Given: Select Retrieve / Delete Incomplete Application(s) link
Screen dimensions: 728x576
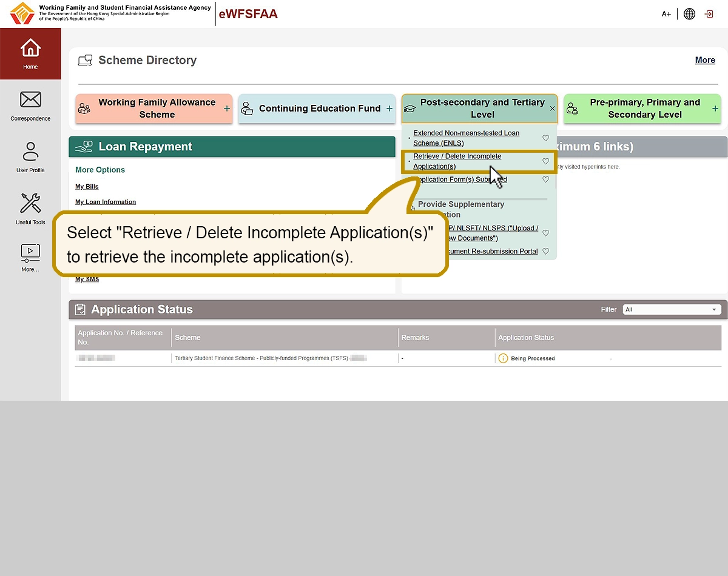Looking at the screenshot, I should (457, 161).
